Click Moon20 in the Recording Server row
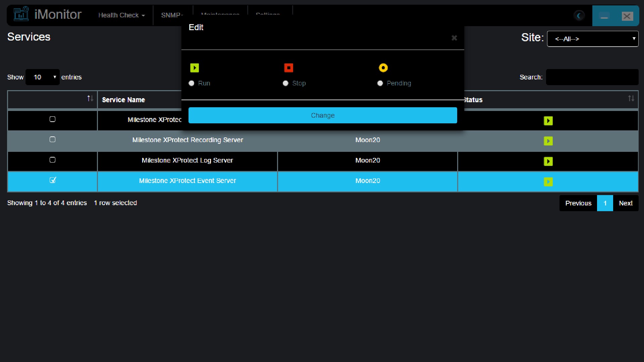Image resolution: width=644 pixels, height=362 pixels. click(368, 140)
